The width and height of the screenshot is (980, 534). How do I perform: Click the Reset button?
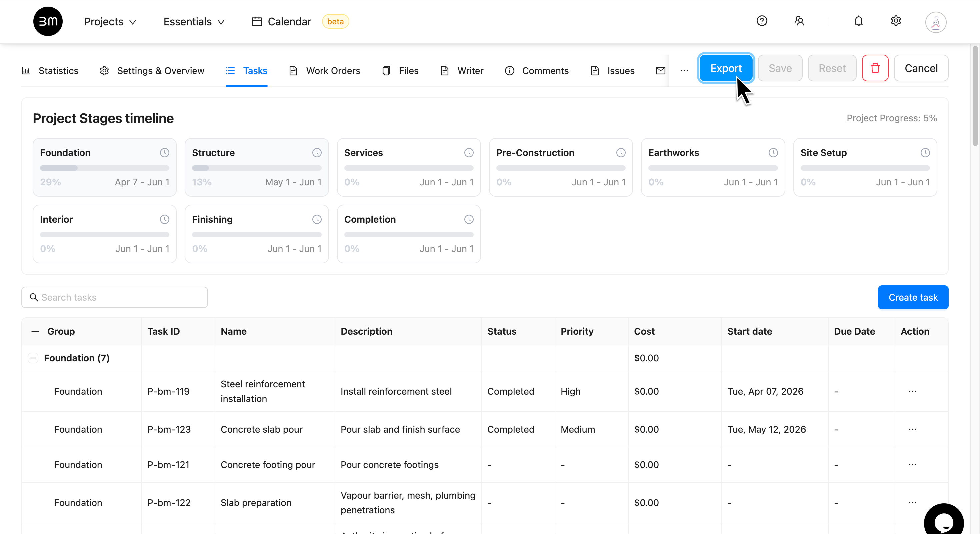point(832,68)
